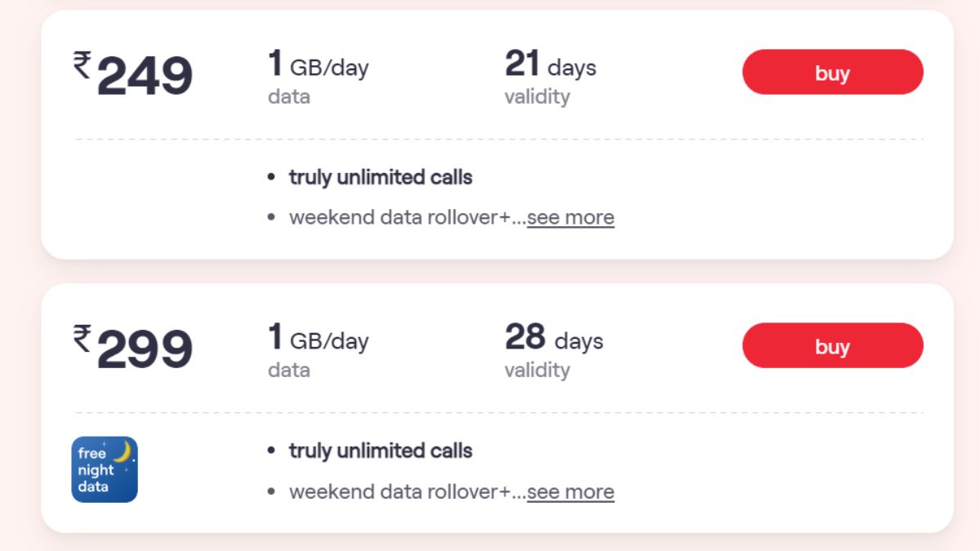Click the rupee symbol beside 249
The width and height of the screenshot is (980, 551).
82,64
